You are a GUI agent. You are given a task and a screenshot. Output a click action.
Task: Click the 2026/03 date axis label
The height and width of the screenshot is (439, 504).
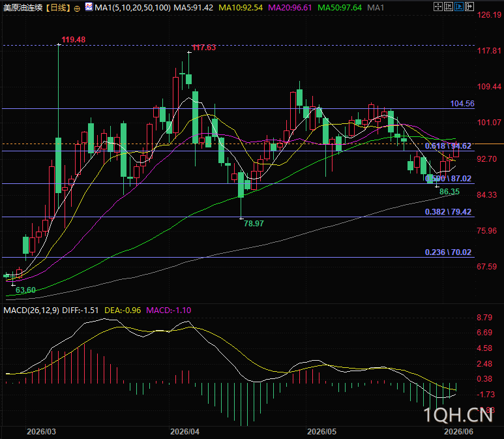(41, 431)
